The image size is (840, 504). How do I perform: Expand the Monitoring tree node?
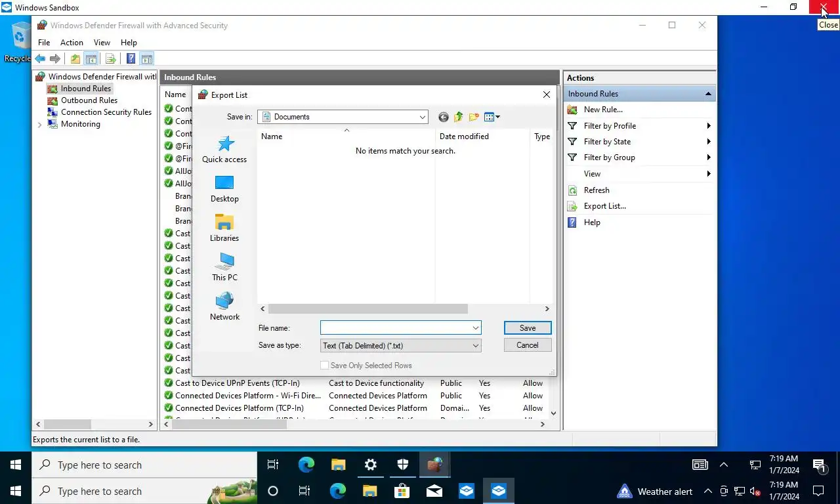[x=40, y=125]
